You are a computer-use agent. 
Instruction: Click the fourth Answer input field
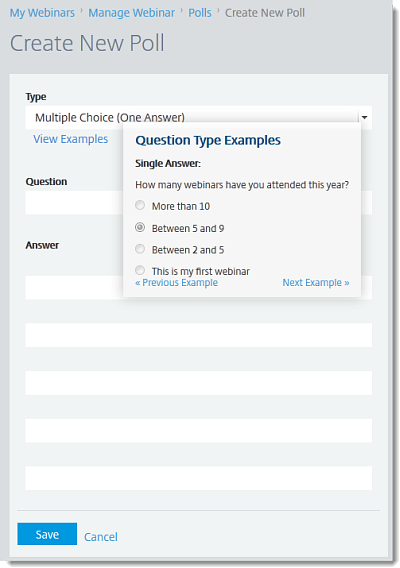pyautogui.click(x=199, y=430)
